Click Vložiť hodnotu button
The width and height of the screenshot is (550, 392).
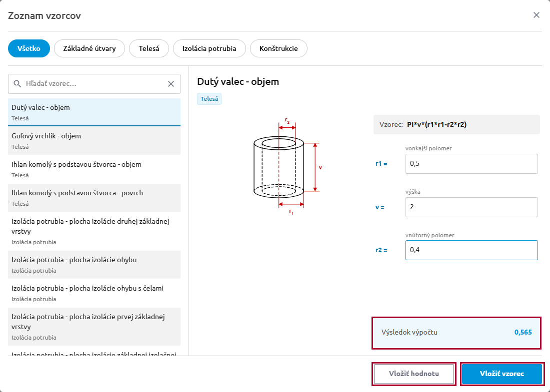(x=414, y=374)
